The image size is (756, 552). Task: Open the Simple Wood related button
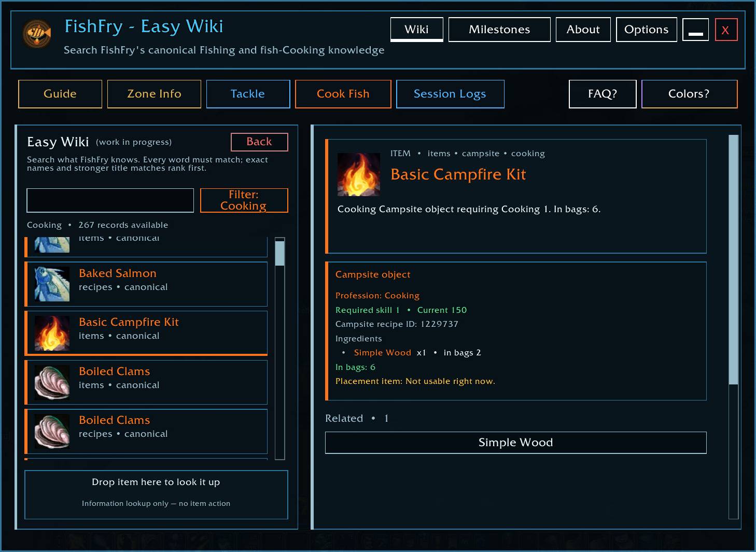tap(515, 443)
